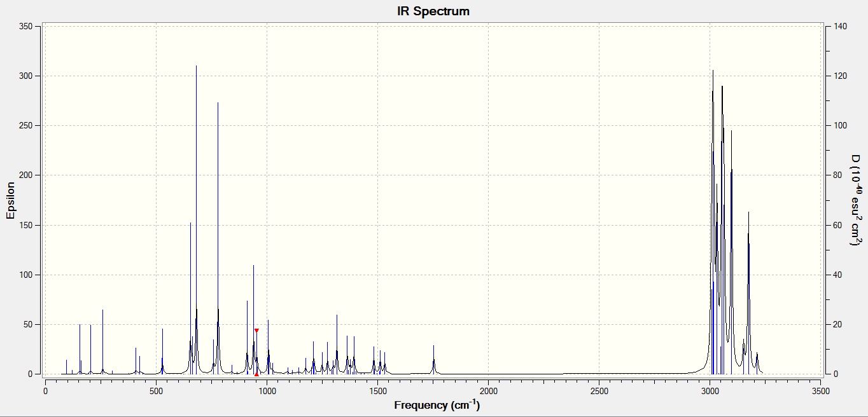Click the "80" right axis tick label
The height and width of the screenshot is (417, 868).
pos(837,175)
